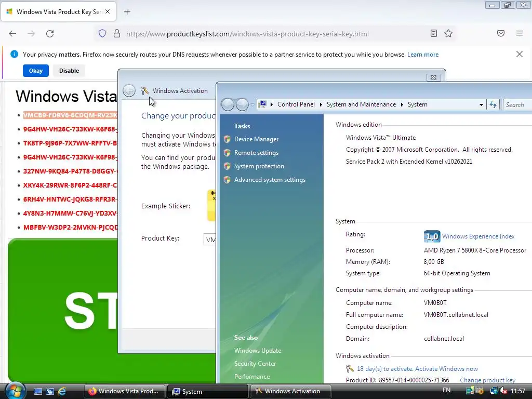Open Windows Experience Index link

click(x=478, y=236)
